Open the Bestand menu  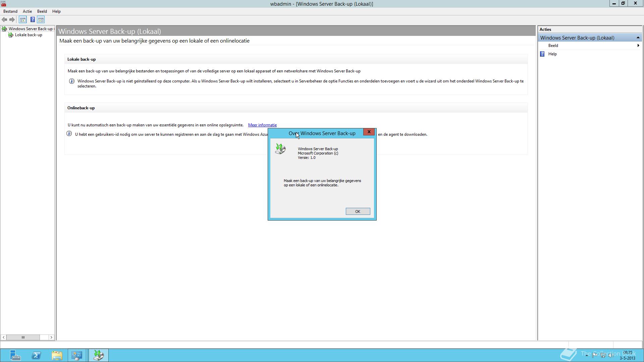10,11
